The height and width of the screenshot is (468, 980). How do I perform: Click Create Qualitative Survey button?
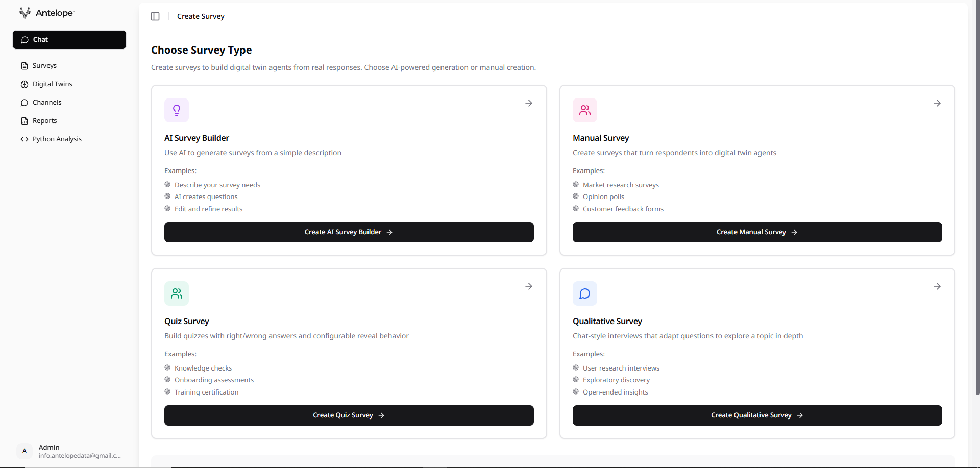coord(757,415)
